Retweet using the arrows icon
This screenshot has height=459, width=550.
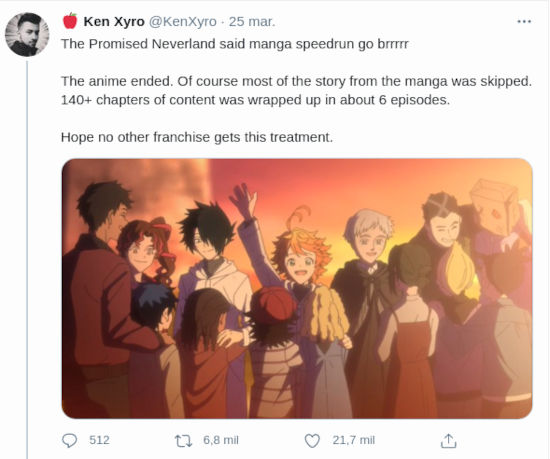[x=184, y=441]
